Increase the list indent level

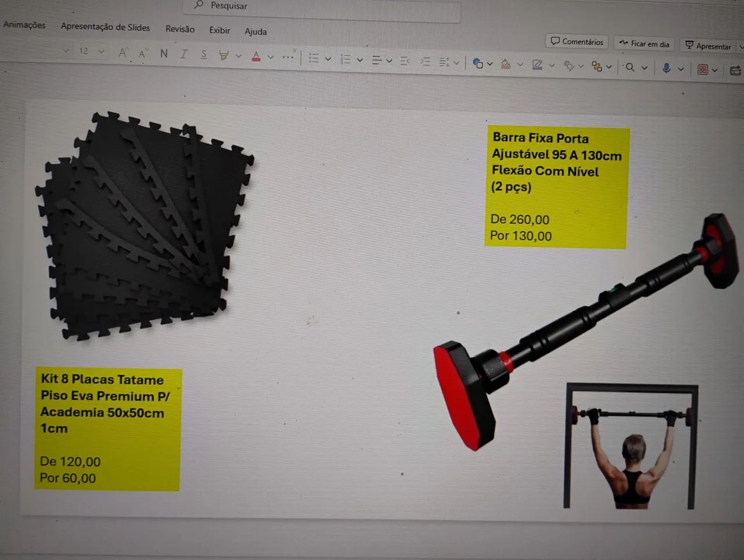click(x=425, y=62)
